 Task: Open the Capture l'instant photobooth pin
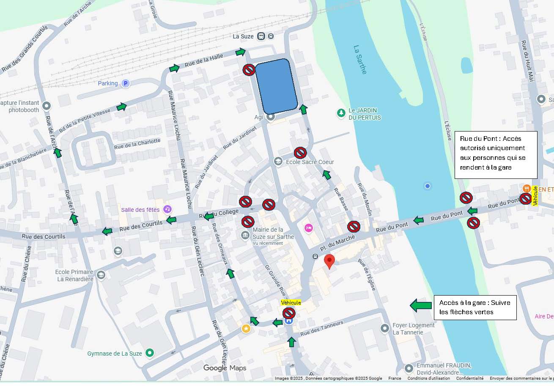click(47, 106)
